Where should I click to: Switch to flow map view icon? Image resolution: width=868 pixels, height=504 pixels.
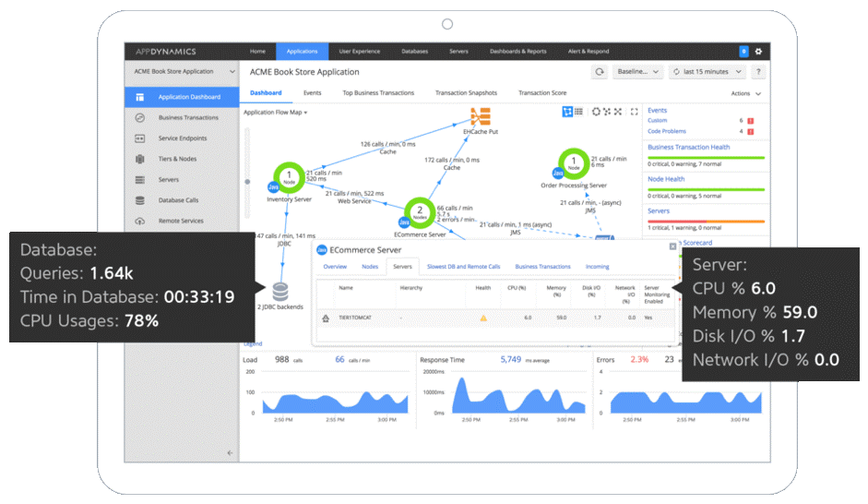click(567, 112)
